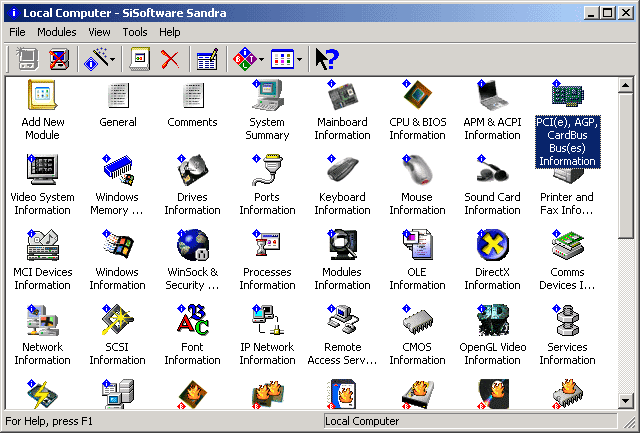Click the colored diamonds module filter icon
The image size is (640, 433).
[x=244, y=59]
